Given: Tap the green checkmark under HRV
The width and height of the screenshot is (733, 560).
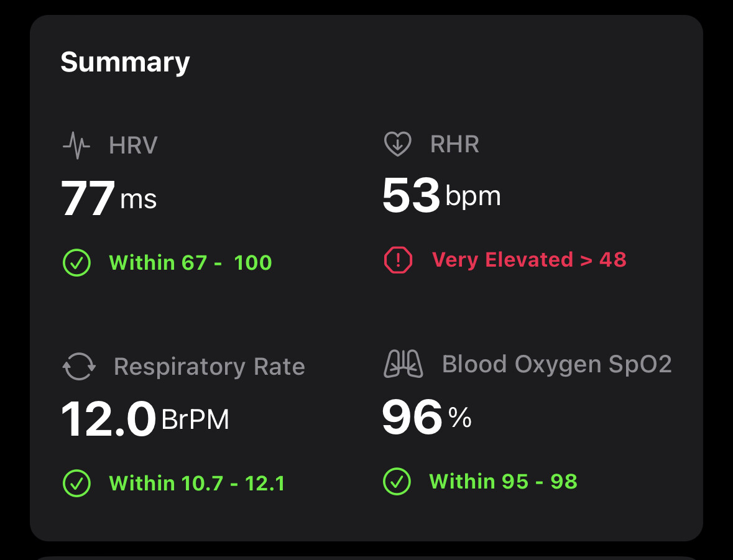Looking at the screenshot, I should tap(76, 263).
